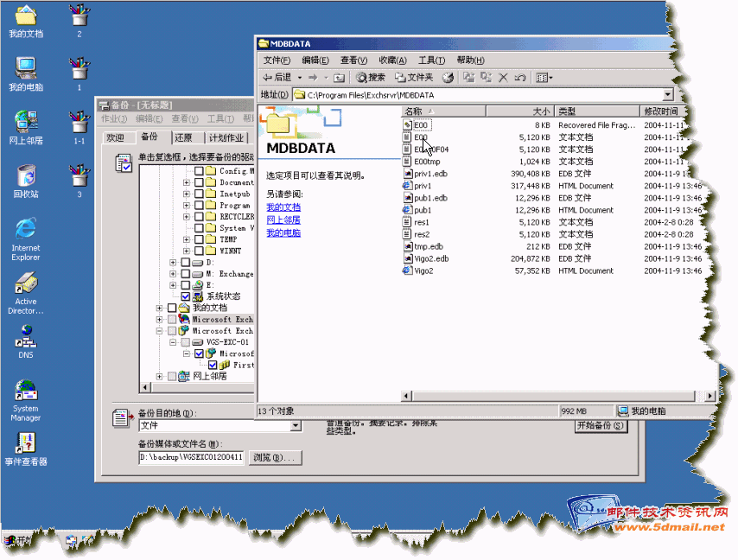738x560 pixels.
Task: Open the Recycle Bin (回收站) desktop icon
Action: 26,175
